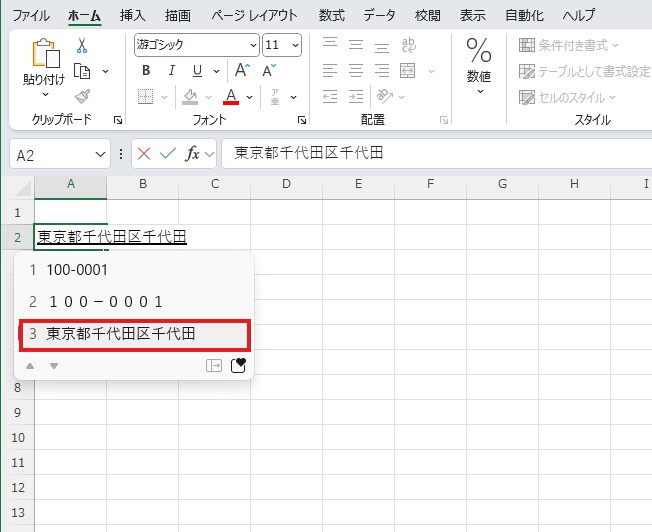Switch to the 表示 tab
The height and width of the screenshot is (532, 652).
coord(473,15)
